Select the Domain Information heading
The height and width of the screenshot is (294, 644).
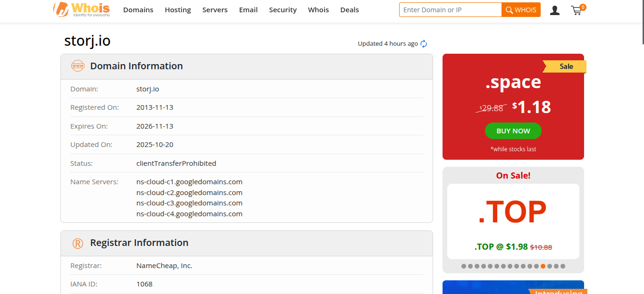[136, 66]
